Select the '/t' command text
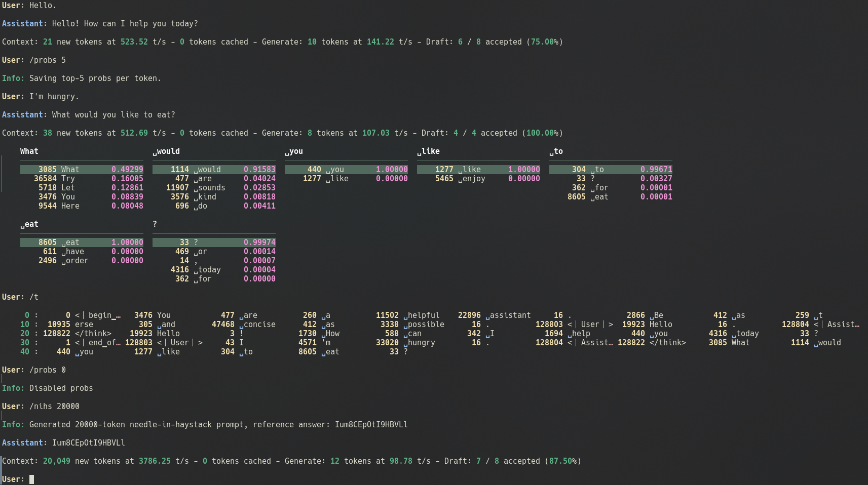The image size is (868, 485). 34,297
